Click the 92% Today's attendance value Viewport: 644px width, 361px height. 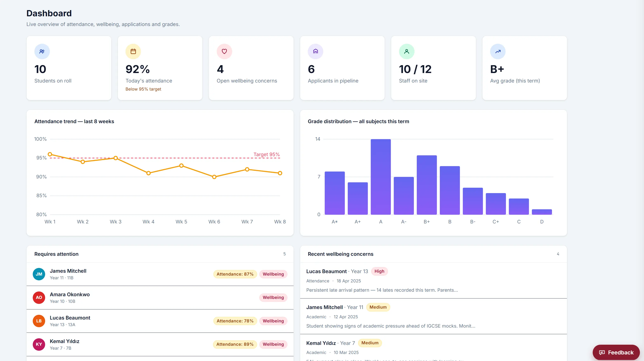pyautogui.click(x=137, y=69)
